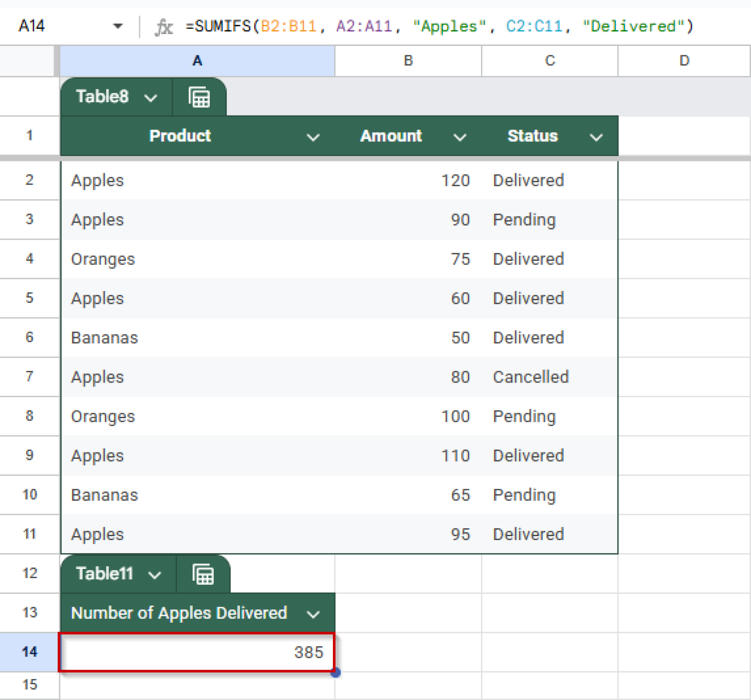Open the Product column dropdown
The height and width of the screenshot is (700, 751).
(313, 136)
